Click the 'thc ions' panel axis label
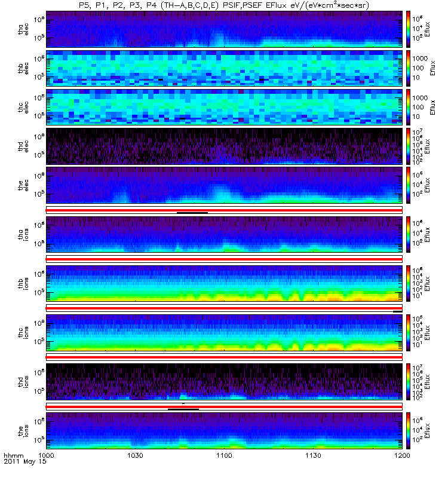448x478 pixels. 23,333
